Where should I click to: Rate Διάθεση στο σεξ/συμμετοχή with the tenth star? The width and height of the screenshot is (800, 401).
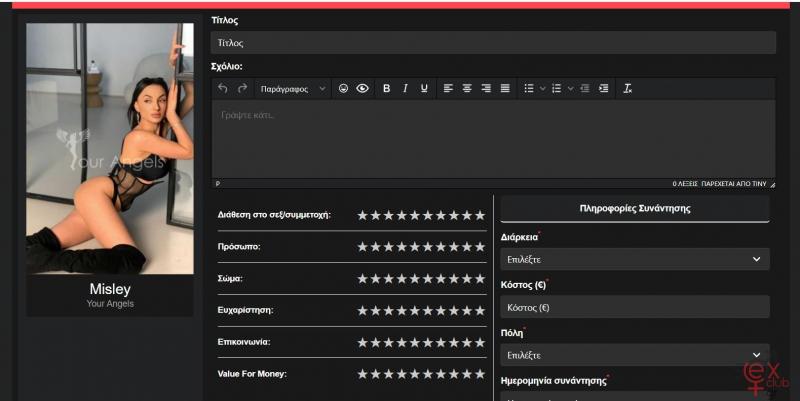480,215
